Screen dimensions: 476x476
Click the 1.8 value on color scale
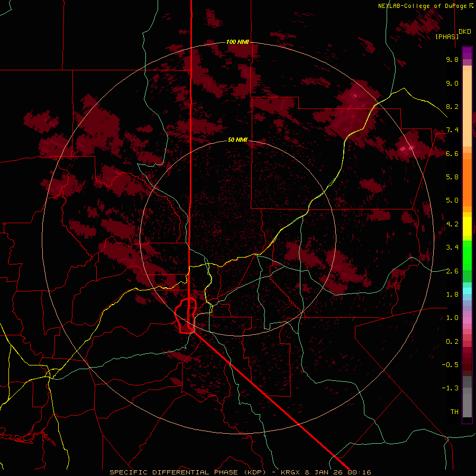452,295
